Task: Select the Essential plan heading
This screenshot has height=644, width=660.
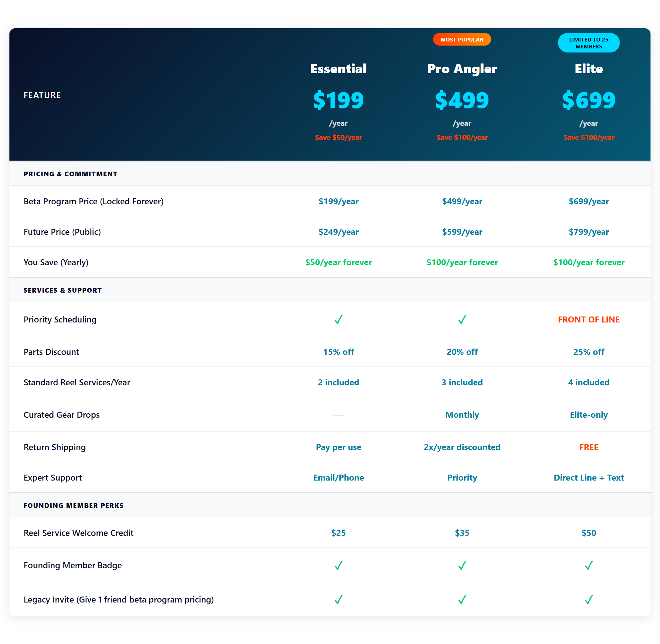Action: [338, 69]
